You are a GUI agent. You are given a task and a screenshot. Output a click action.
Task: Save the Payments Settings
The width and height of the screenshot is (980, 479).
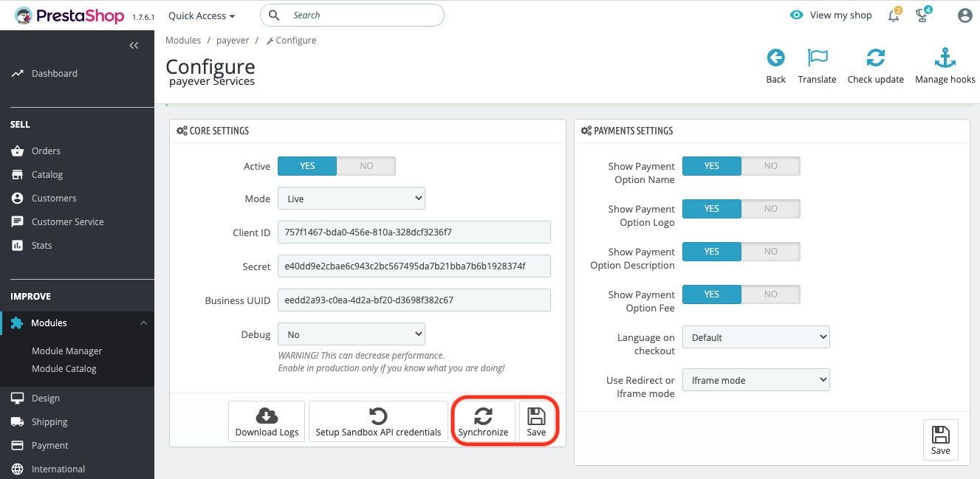pos(941,440)
